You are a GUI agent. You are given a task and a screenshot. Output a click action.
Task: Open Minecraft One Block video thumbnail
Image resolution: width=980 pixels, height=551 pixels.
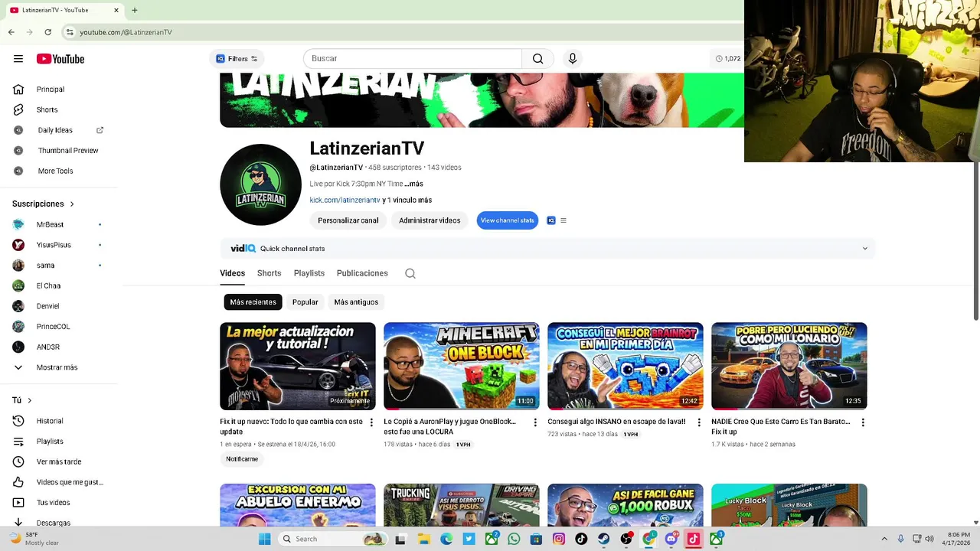[462, 366]
